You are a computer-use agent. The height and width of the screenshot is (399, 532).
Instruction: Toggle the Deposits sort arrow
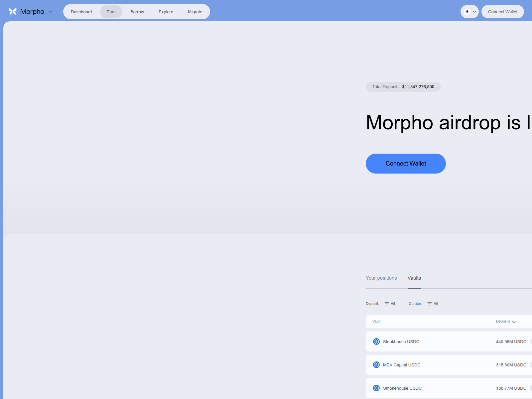[514, 322]
